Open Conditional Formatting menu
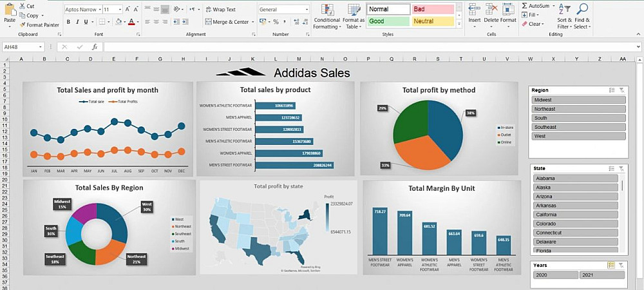Screen dimensions: 644x290 click(327, 16)
